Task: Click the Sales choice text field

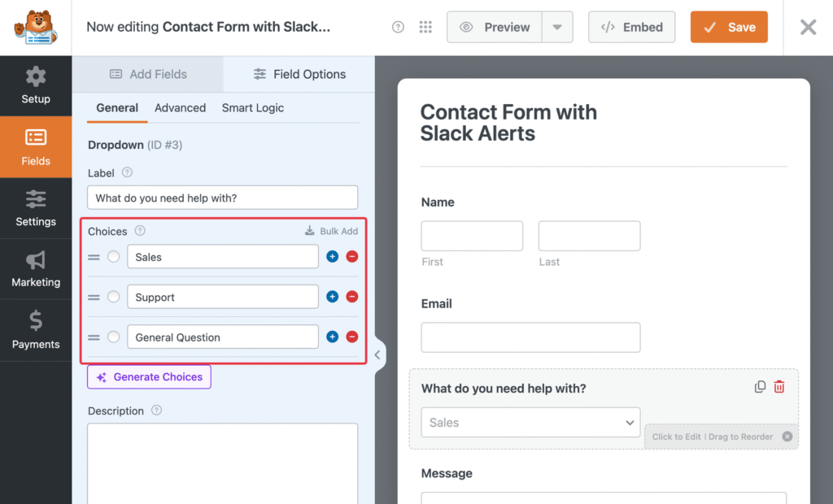Action: click(x=223, y=257)
